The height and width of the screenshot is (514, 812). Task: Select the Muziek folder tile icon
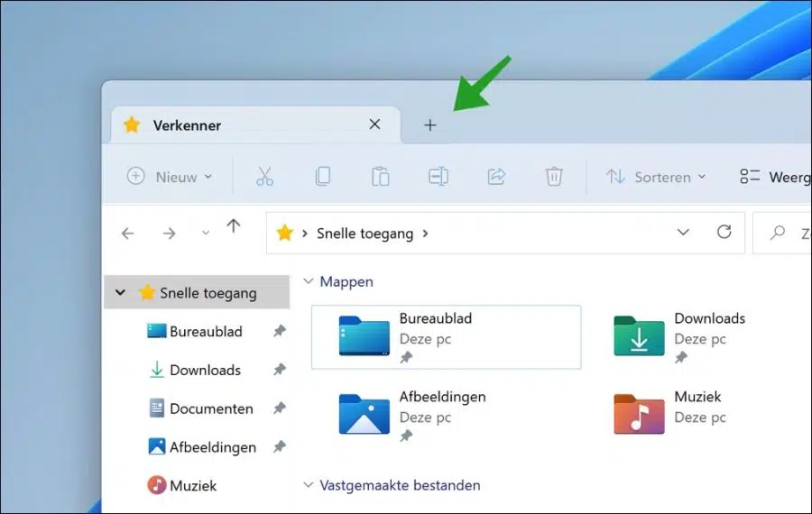tap(639, 414)
